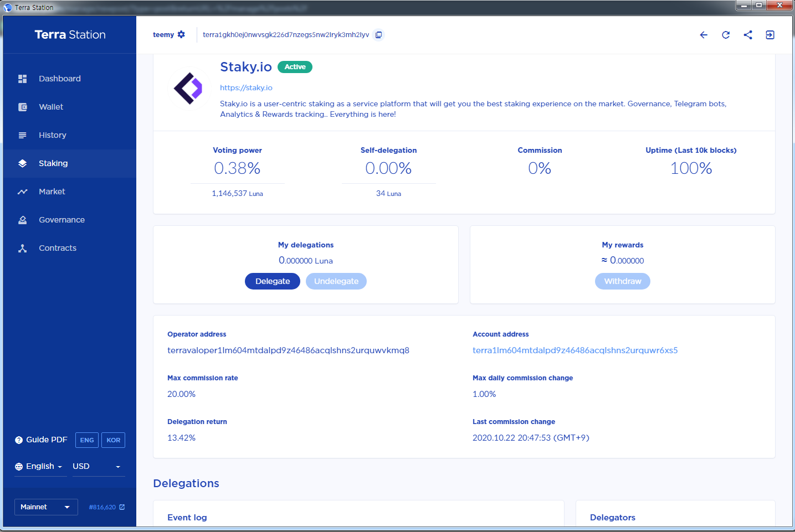Click the Delegators heading
Image resolution: width=795 pixels, height=532 pixels.
point(613,518)
